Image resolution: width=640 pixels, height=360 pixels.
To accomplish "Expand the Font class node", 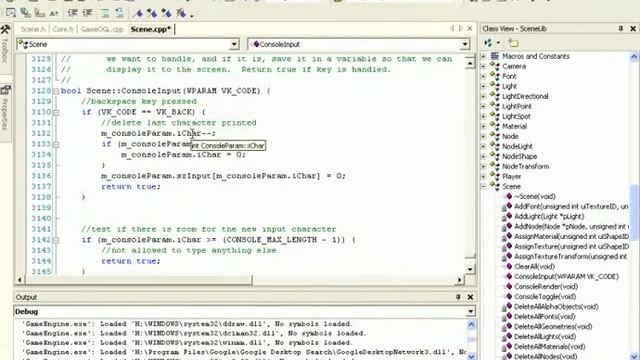I will click(484, 76).
